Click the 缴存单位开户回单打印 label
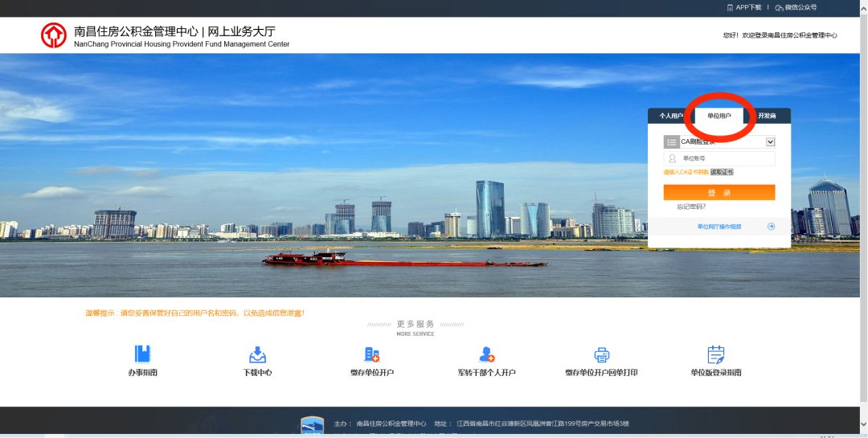The image size is (868, 438). [x=601, y=373]
